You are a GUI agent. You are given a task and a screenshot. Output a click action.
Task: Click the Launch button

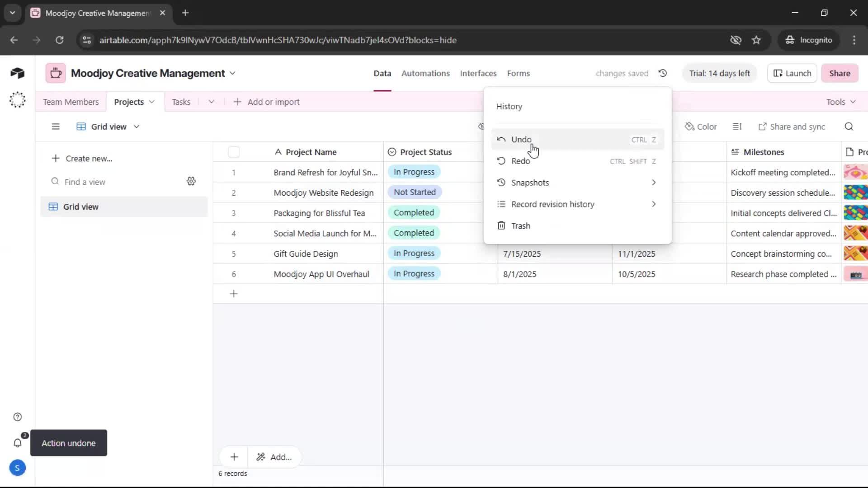point(792,73)
